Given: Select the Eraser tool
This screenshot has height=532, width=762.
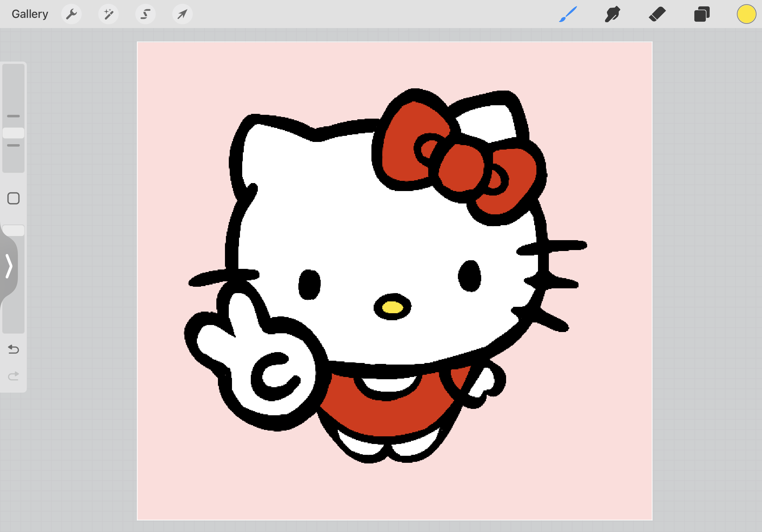Looking at the screenshot, I should pos(657,14).
